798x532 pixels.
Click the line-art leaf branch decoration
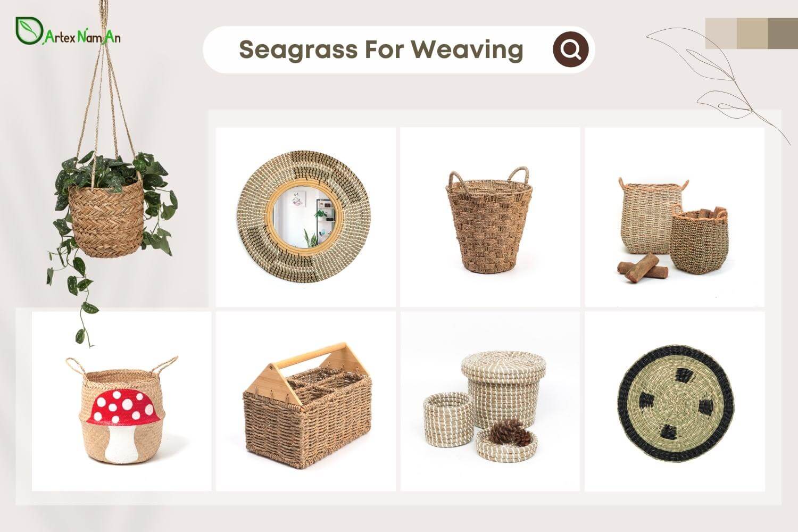[718, 80]
